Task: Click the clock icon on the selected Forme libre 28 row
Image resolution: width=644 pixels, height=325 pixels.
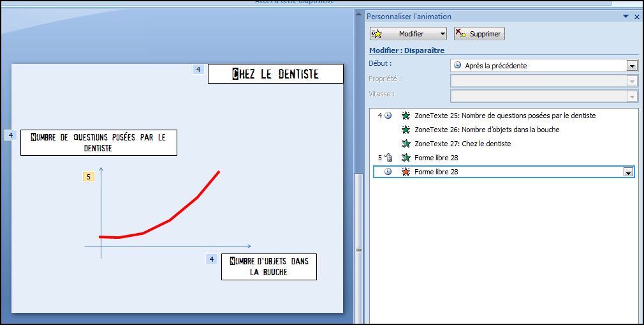Action: click(388, 172)
